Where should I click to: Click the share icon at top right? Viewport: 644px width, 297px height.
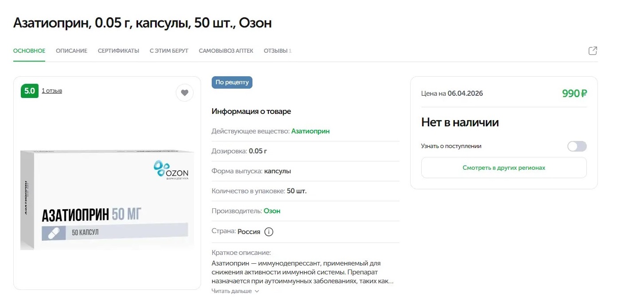tap(593, 51)
